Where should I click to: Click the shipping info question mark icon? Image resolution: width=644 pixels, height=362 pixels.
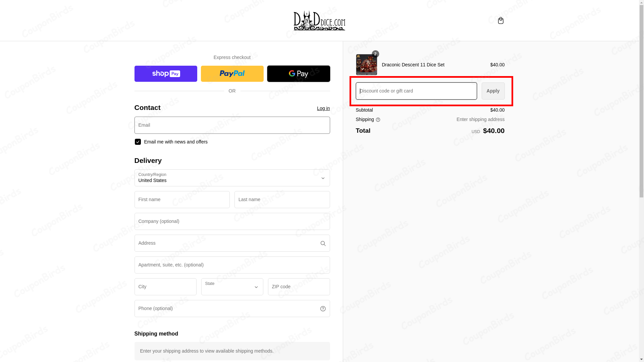coord(378,120)
